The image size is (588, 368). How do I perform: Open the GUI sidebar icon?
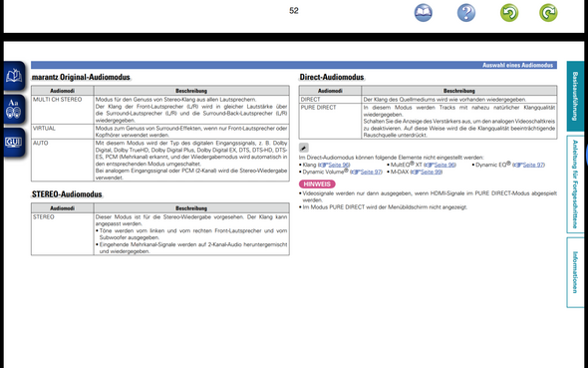(x=14, y=143)
